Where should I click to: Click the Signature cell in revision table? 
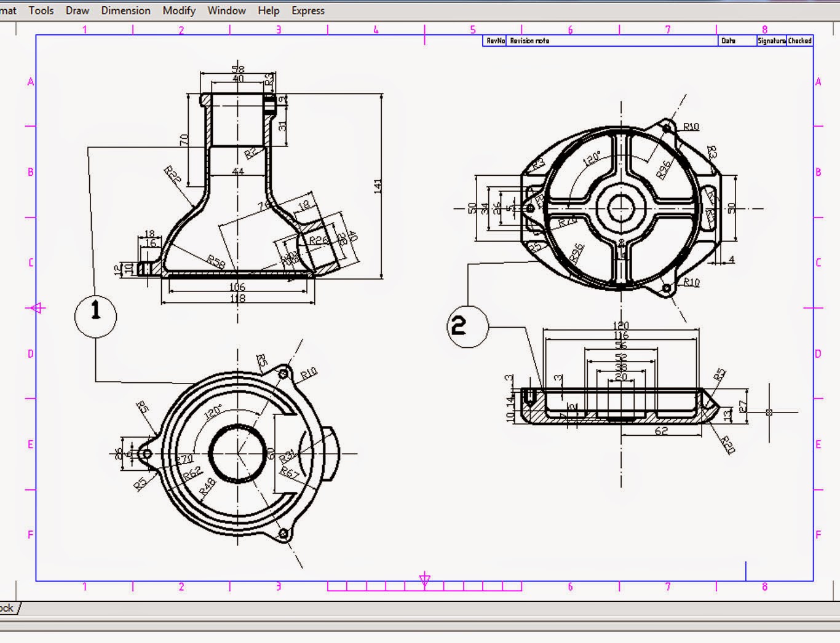[x=771, y=41]
